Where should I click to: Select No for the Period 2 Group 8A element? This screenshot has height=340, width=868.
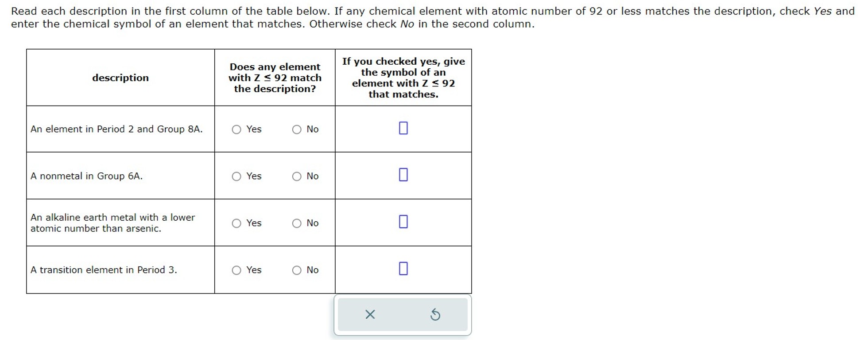point(297,129)
